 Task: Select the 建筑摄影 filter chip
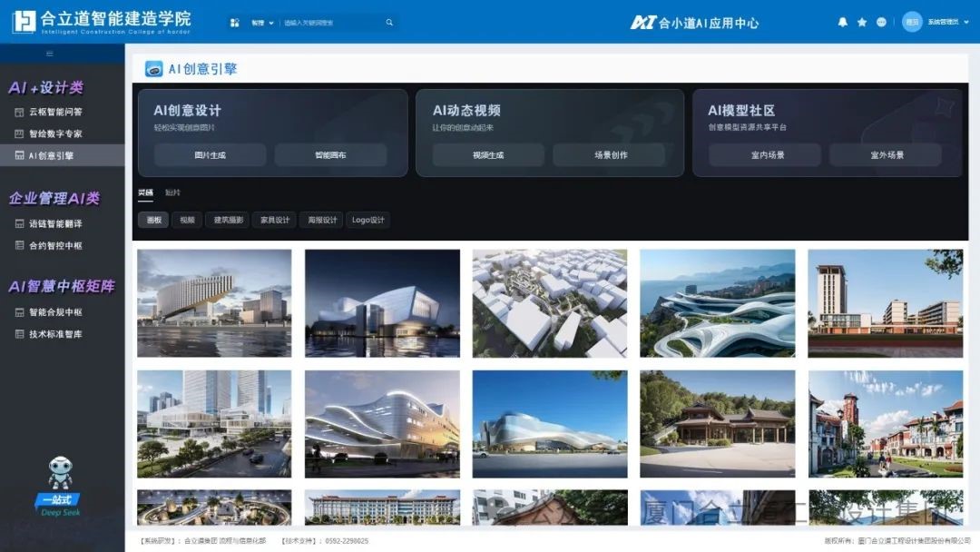[228, 220]
